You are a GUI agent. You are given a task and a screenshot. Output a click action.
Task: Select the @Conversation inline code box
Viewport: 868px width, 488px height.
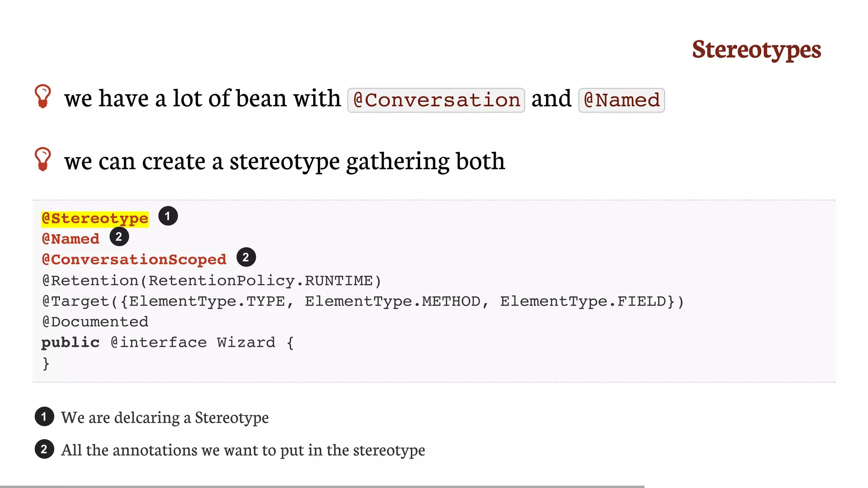tap(436, 100)
